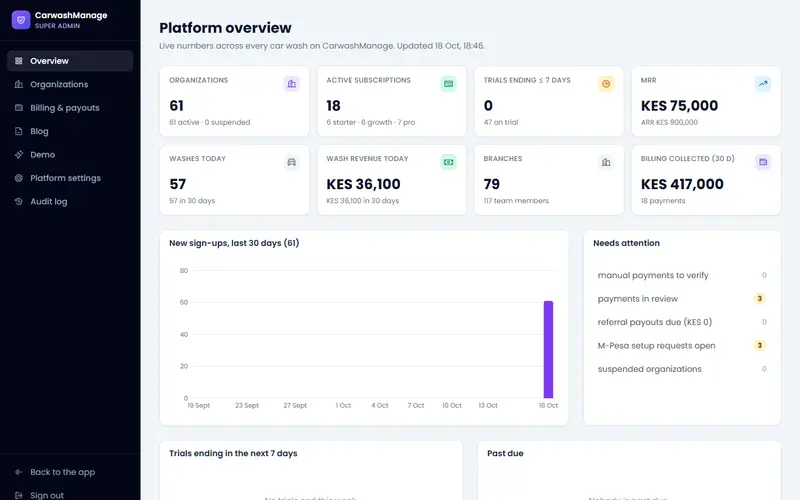Open the Organizations menu item
The height and width of the screenshot is (500, 800).
tap(70, 84)
